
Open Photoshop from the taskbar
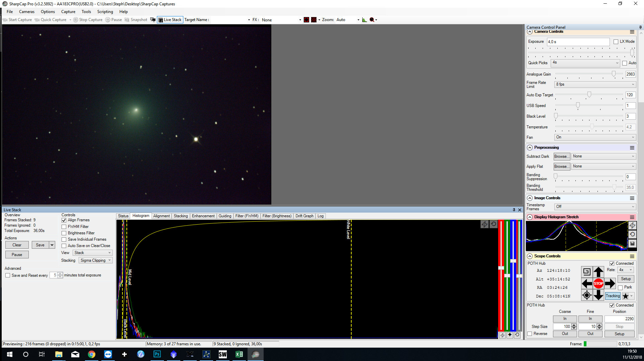157,354
